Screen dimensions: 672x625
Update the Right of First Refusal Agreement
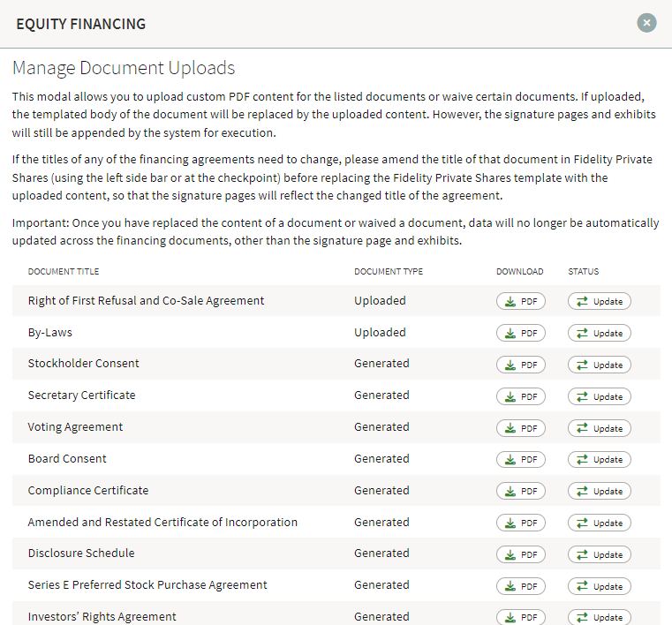point(599,301)
